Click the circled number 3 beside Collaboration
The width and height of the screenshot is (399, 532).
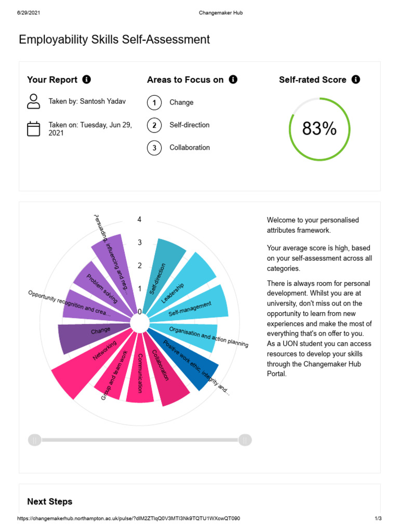154,148
